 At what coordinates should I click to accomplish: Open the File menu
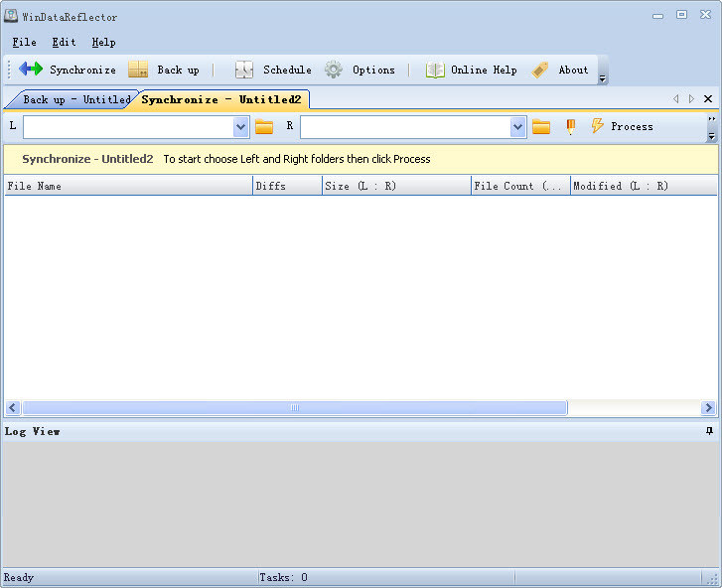click(24, 42)
